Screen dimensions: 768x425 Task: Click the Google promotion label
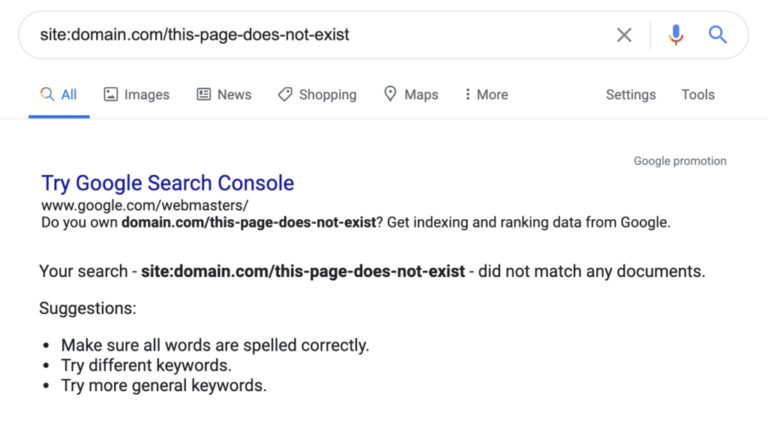click(680, 161)
